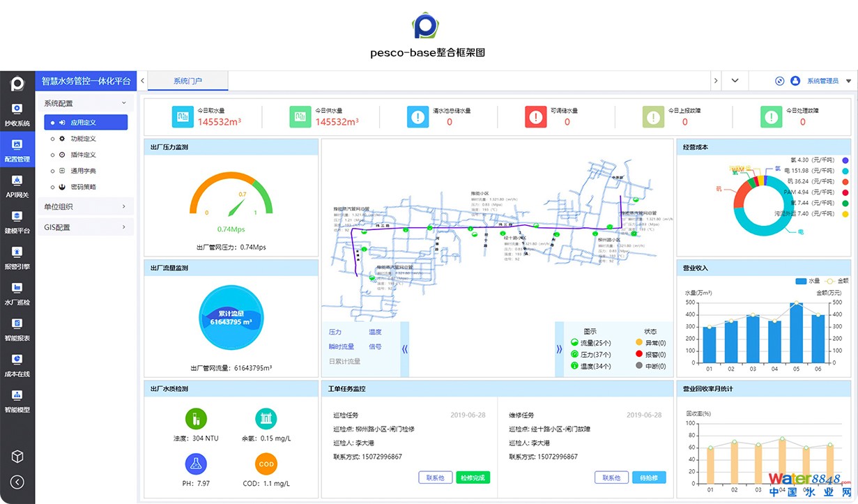Click the compass icon in the top bar
This screenshot has height=504, width=858.
click(x=780, y=81)
